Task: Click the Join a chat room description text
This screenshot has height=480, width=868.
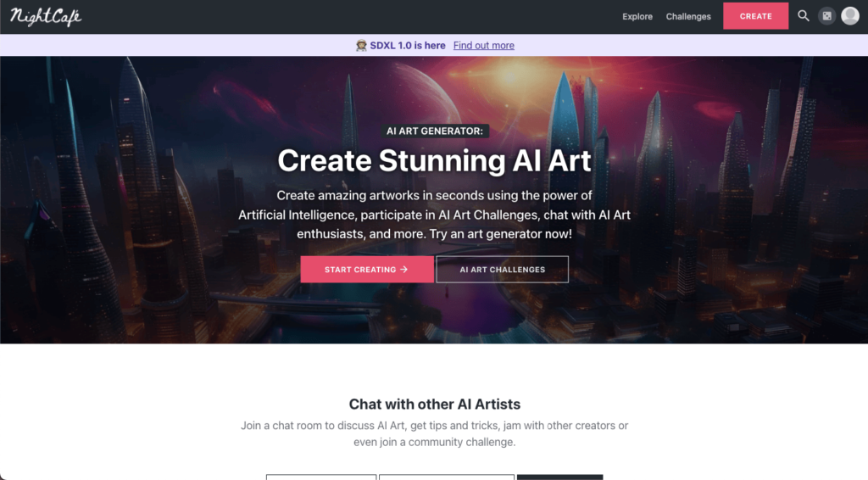Action: tap(435, 434)
